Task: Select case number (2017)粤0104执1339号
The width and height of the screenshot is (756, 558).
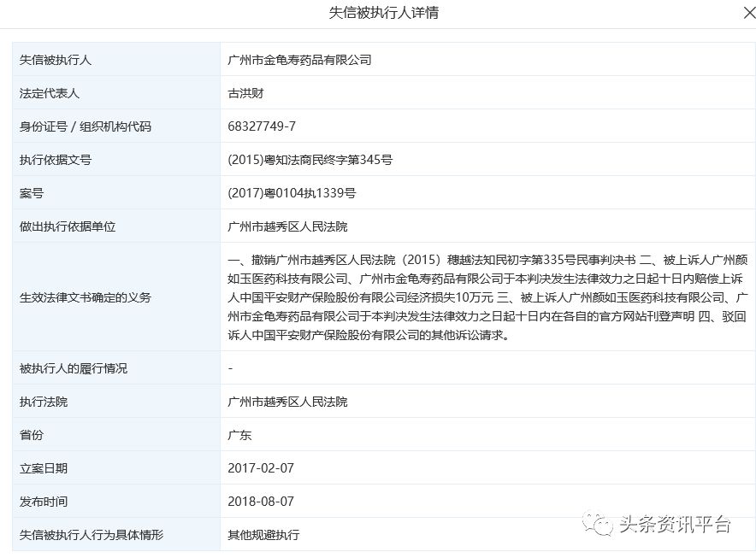Action: (292, 193)
